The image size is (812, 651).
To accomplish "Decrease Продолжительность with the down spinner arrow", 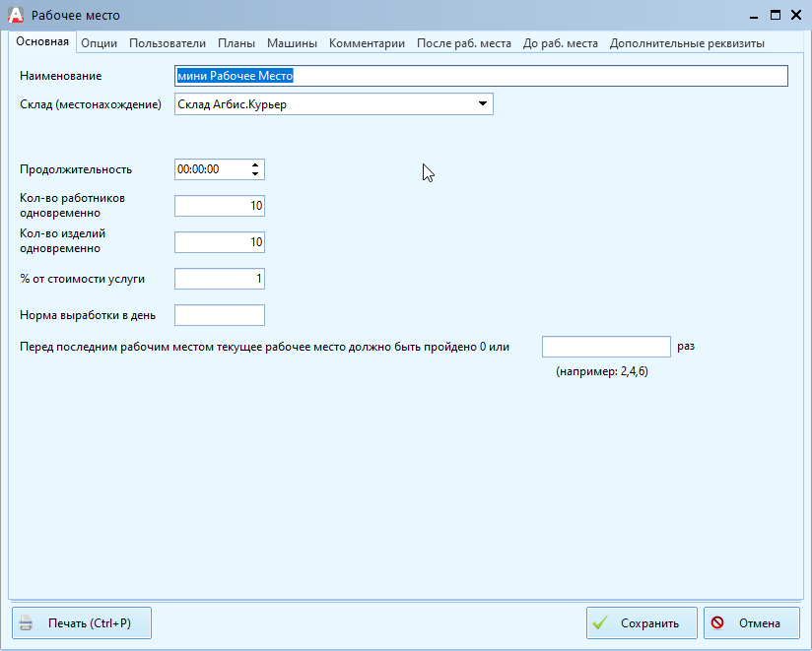I will pyautogui.click(x=256, y=174).
